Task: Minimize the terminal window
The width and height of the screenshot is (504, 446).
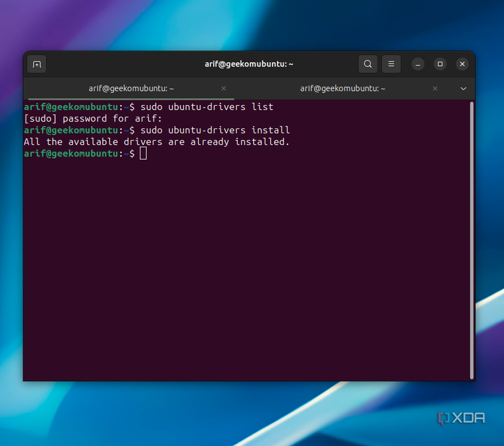Action: [418, 64]
